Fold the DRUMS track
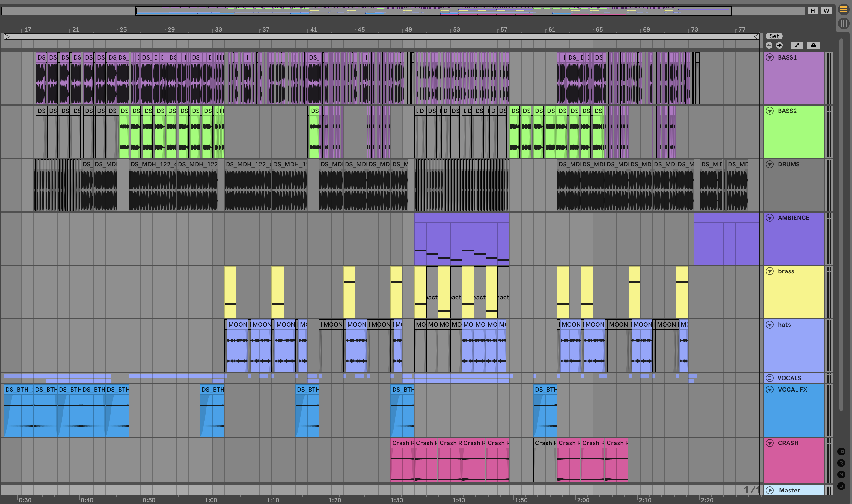The height and width of the screenshot is (504, 852). coord(770,164)
